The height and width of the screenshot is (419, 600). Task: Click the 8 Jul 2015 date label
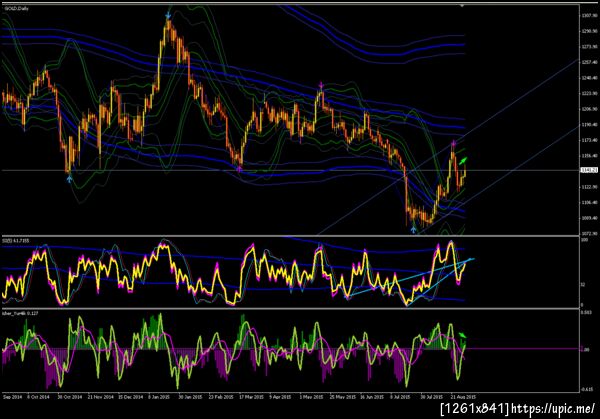tap(401, 397)
